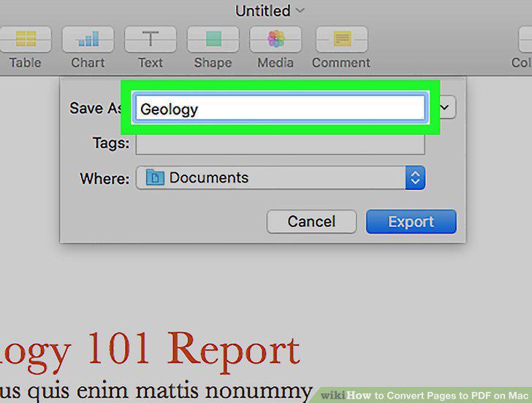The image size is (532, 403).
Task: Expand the save dialog with chevron button
Action: pyautogui.click(x=447, y=107)
